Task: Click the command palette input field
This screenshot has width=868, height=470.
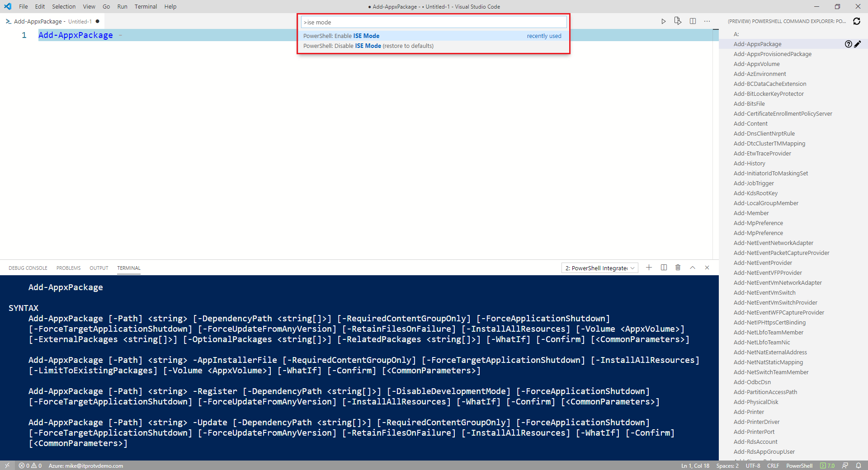Action: tap(434, 22)
